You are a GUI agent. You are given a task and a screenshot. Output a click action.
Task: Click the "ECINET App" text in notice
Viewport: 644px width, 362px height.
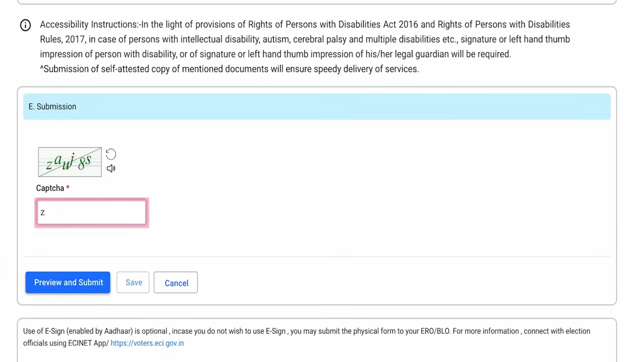[x=86, y=343]
